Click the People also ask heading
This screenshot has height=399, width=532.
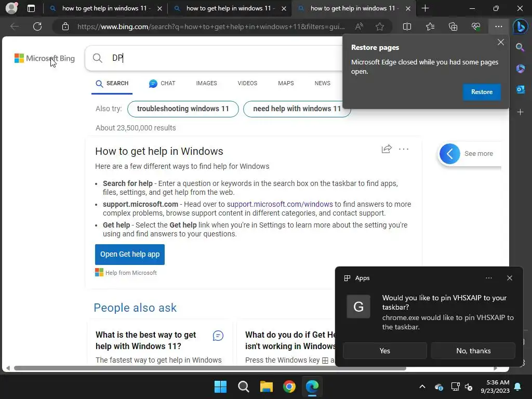135,308
